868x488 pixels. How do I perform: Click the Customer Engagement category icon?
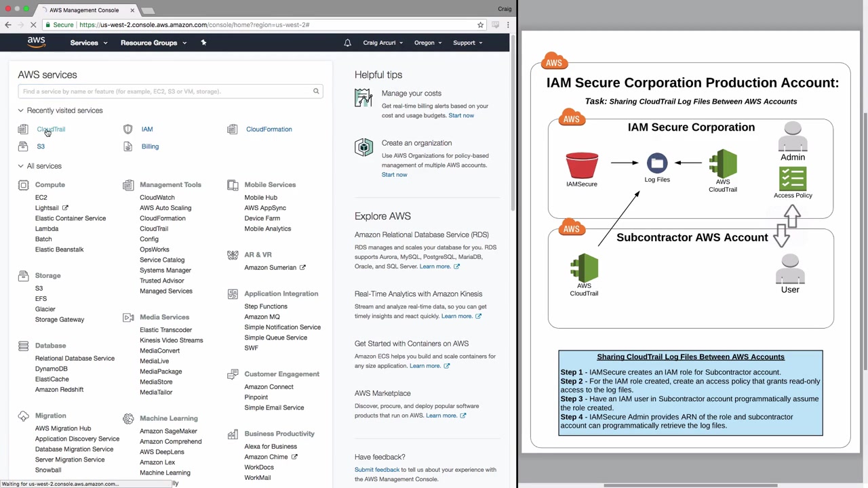click(x=233, y=374)
